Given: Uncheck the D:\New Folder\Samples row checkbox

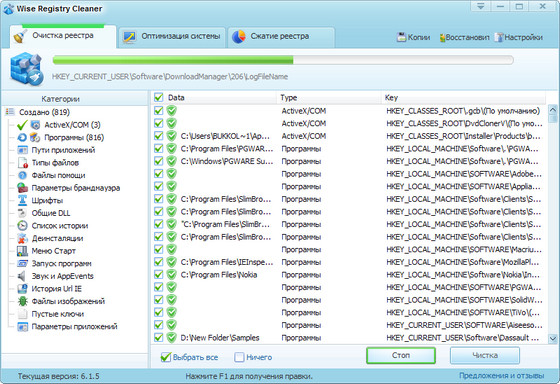Looking at the screenshot, I should click(159, 337).
